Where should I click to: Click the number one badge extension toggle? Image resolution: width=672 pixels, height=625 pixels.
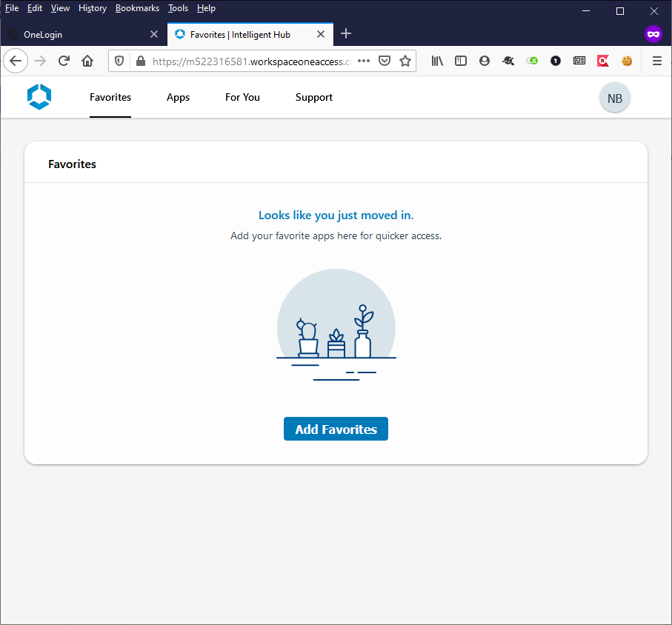click(x=556, y=61)
